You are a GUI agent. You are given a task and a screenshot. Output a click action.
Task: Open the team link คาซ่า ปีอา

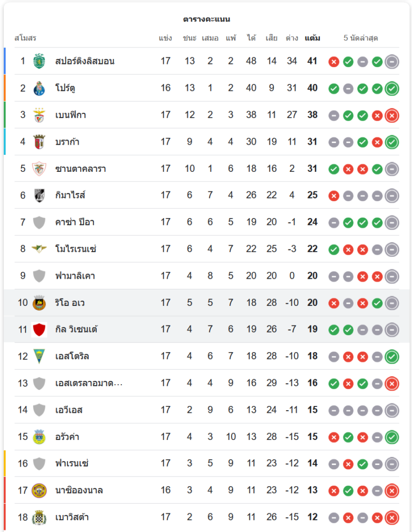pyautogui.click(x=74, y=222)
